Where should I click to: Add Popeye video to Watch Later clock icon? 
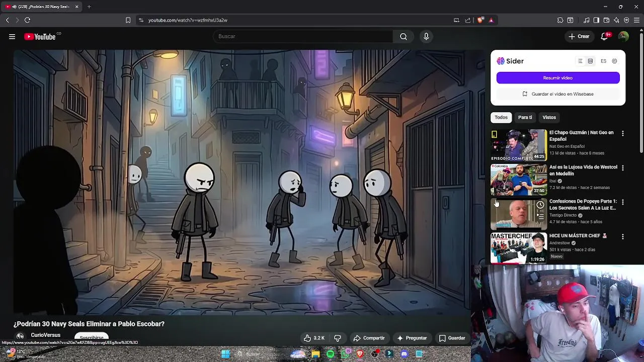540,205
